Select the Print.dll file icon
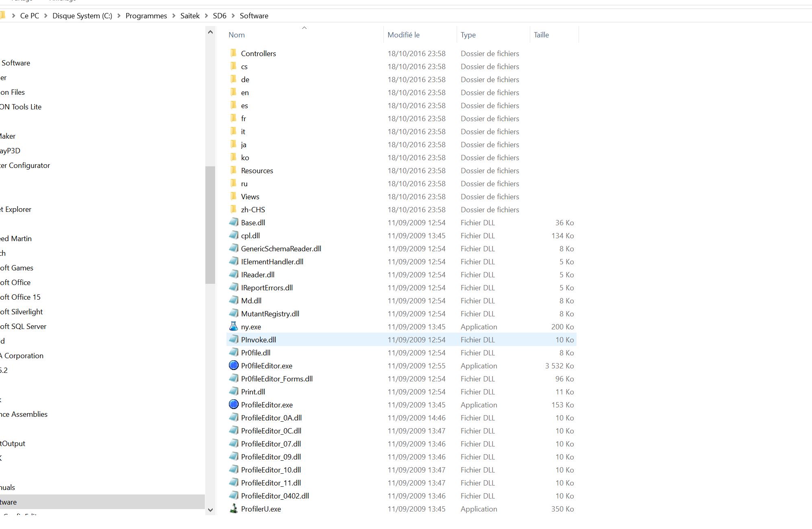Image resolution: width=812 pixels, height=529 pixels. 233,392
